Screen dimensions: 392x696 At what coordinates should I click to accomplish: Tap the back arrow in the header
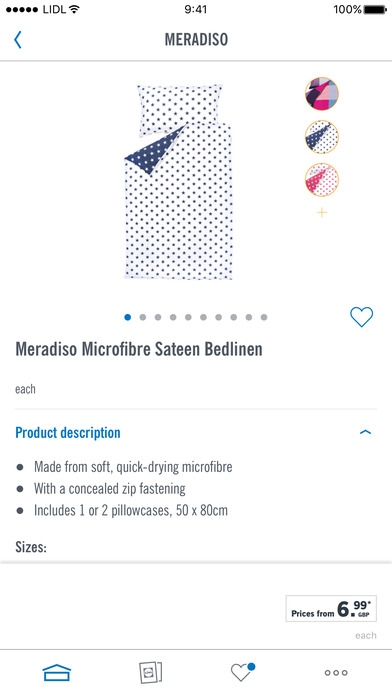[x=17, y=40]
